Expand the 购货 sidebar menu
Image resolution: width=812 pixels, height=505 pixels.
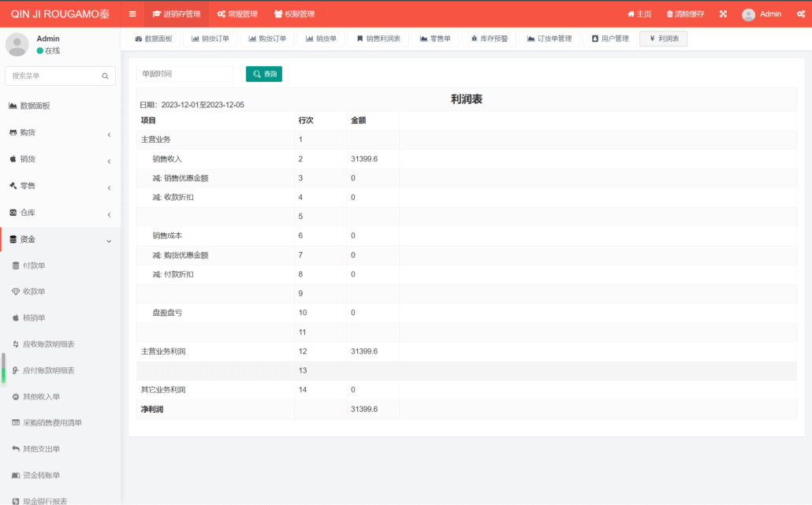click(x=61, y=133)
